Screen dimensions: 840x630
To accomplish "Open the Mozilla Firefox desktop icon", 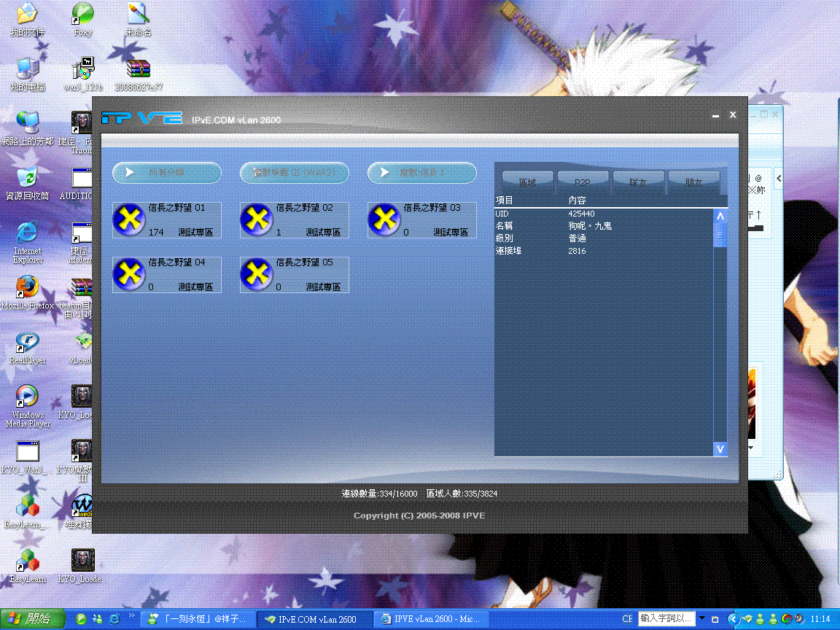I will pos(27,287).
